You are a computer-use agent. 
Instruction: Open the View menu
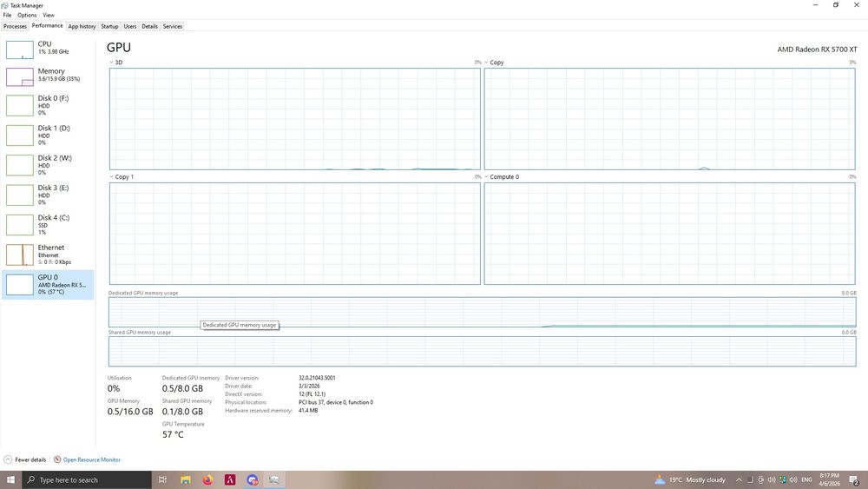[x=49, y=15]
